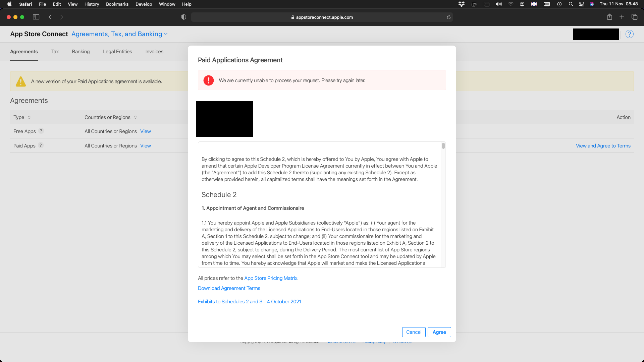Sort the table by Type column

click(22, 117)
